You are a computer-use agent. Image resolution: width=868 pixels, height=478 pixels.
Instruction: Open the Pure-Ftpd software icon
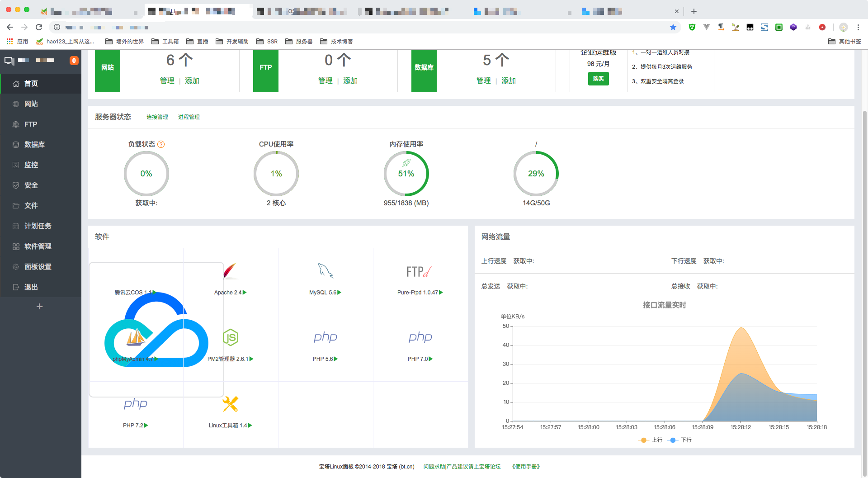pyautogui.click(x=419, y=271)
